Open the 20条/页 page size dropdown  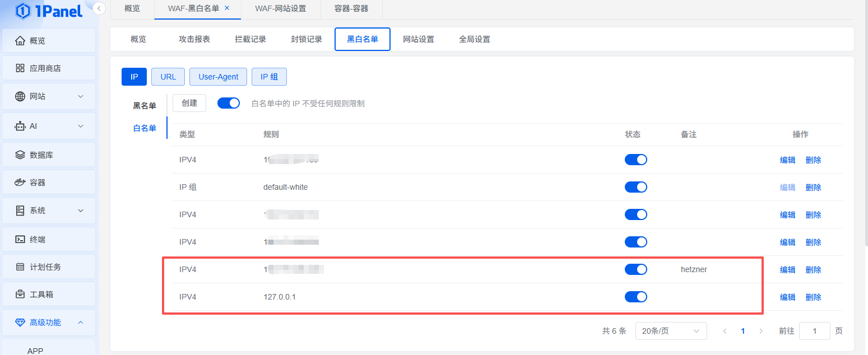[671, 331]
